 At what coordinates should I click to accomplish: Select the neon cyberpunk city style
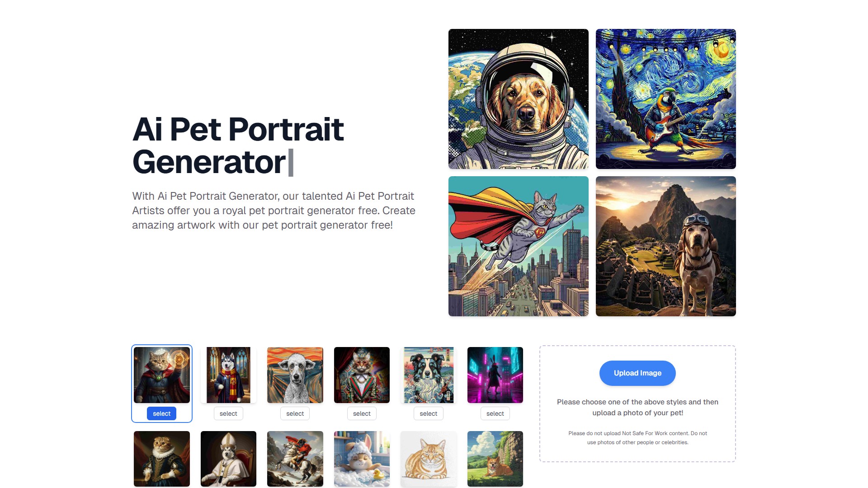[x=495, y=413]
